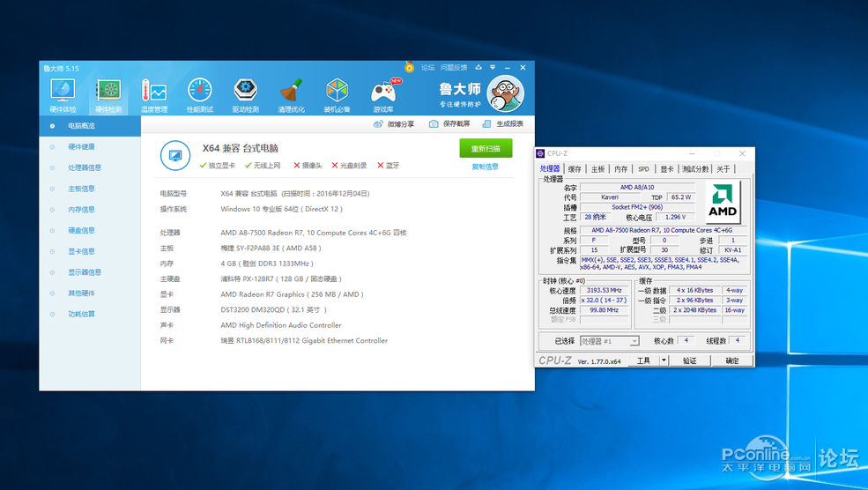The width and height of the screenshot is (868, 490).
Task: Open 游戏库 game library controller icon
Action: 383,95
